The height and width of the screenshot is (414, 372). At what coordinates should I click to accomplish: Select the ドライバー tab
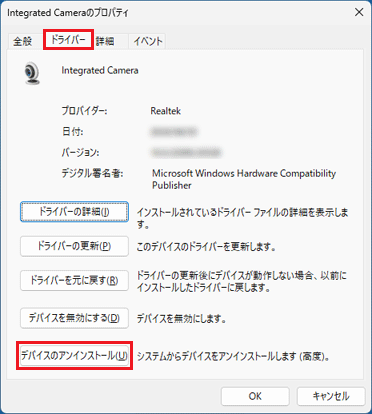(x=68, y=40)
